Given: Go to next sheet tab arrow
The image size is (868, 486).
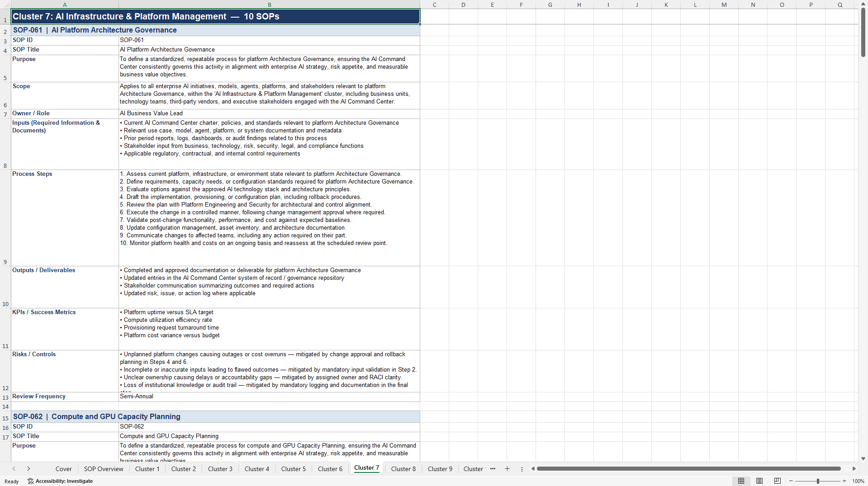Looking at the screenshot, I should [28, 469].
